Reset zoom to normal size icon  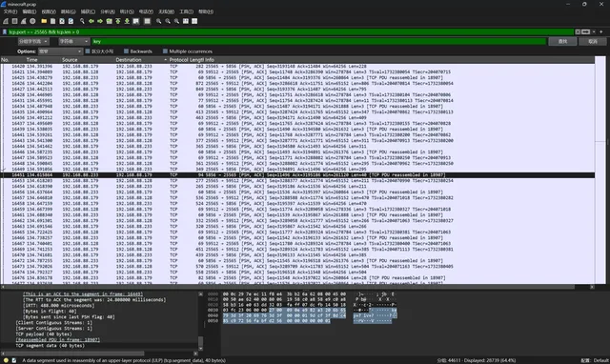(176, 21)
